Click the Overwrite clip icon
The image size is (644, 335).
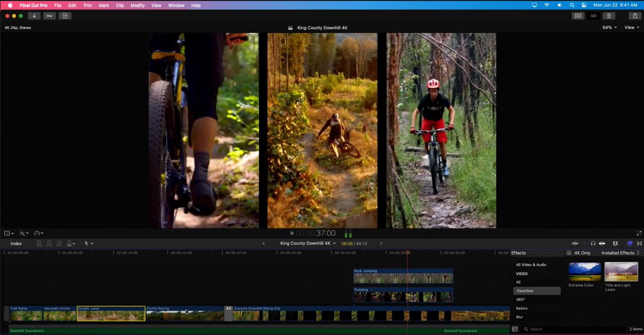click(x=70, y=244)
